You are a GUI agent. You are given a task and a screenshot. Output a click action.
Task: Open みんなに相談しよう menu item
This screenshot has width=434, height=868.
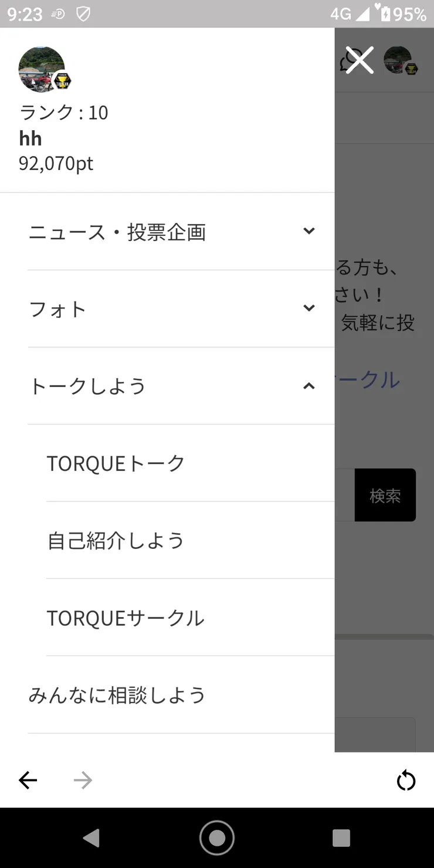pos(181,695)
